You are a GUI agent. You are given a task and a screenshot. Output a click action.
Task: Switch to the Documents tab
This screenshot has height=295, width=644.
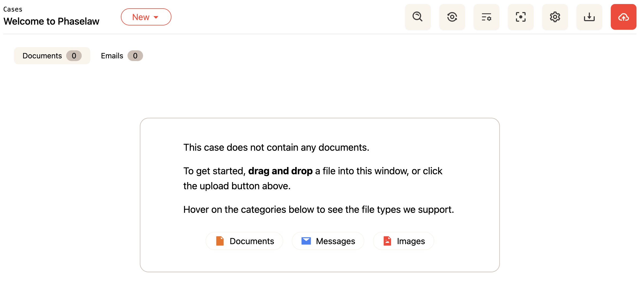52,56
